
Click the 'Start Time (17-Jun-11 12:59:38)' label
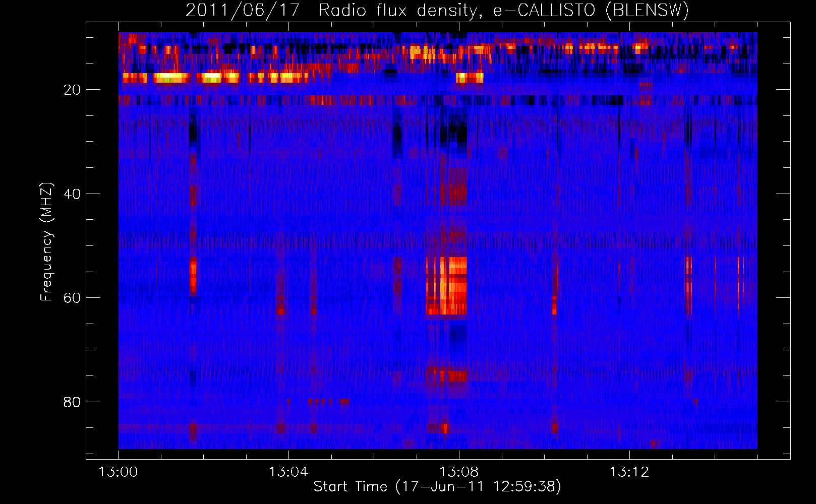pos(437,487)
